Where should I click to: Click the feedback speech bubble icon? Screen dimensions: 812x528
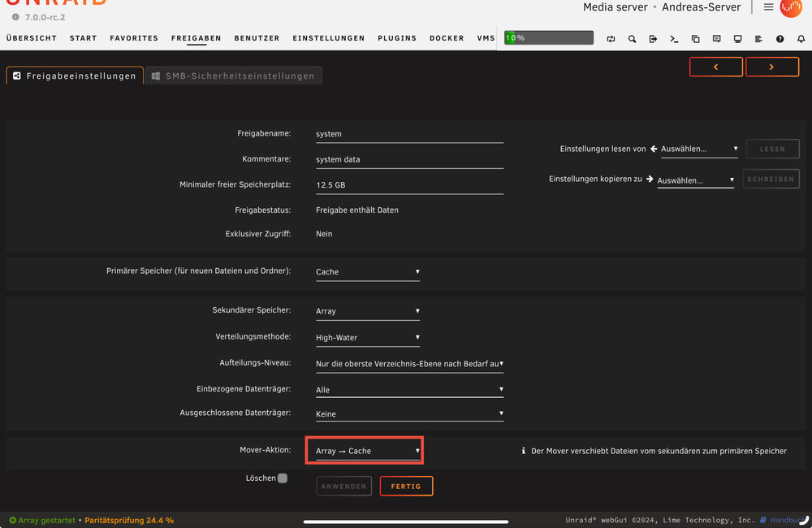(x=717, y=39)
